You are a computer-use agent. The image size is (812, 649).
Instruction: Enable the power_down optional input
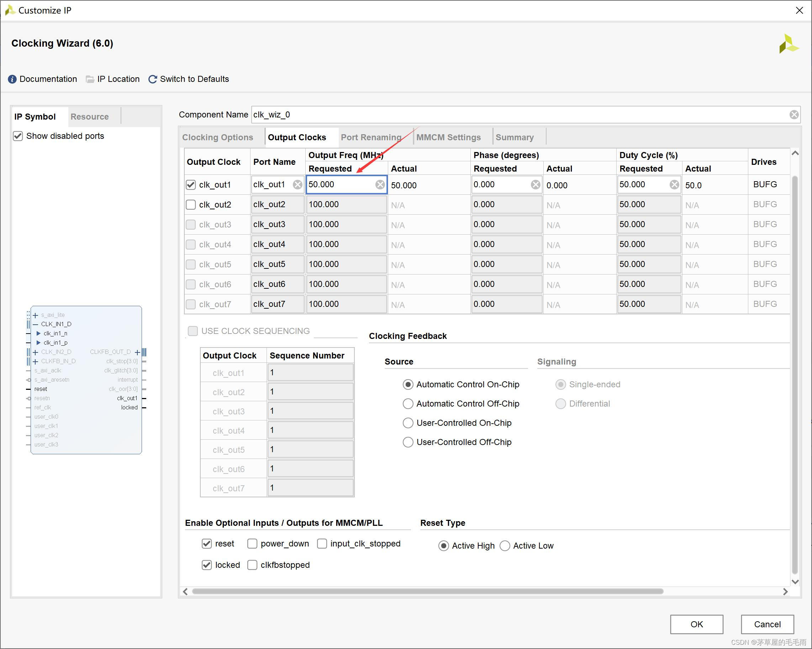pos(252,544)
